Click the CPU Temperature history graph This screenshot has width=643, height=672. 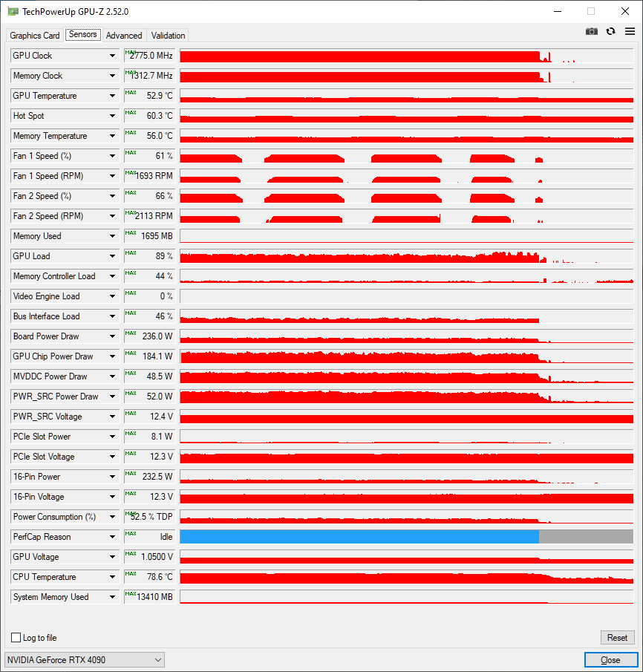[x=406, y=577]
